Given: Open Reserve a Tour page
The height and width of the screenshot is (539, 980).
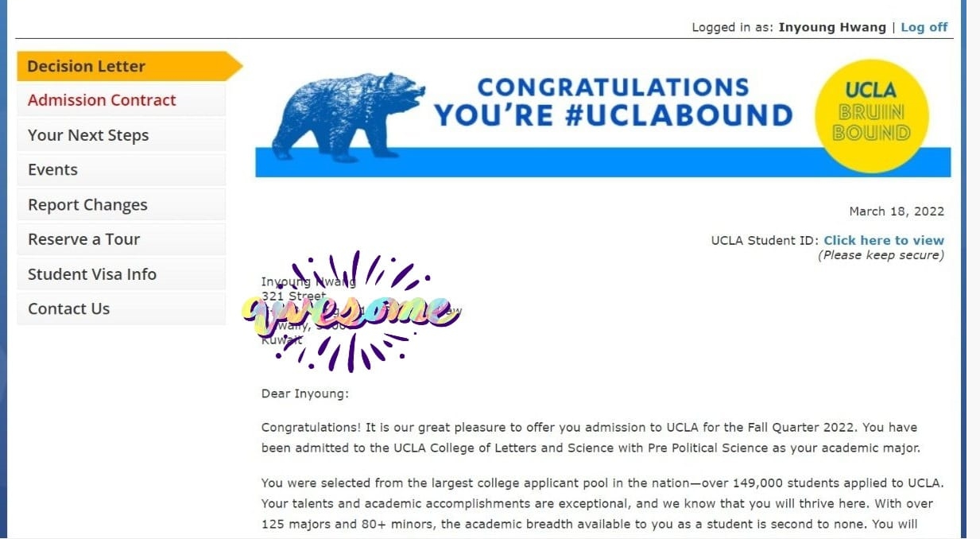Looking at the screenshot, I should click(x=121, y=239).
